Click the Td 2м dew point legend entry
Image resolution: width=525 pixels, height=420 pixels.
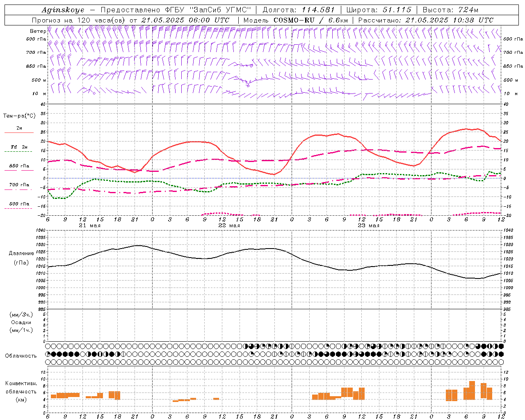(x=19, y=147)
